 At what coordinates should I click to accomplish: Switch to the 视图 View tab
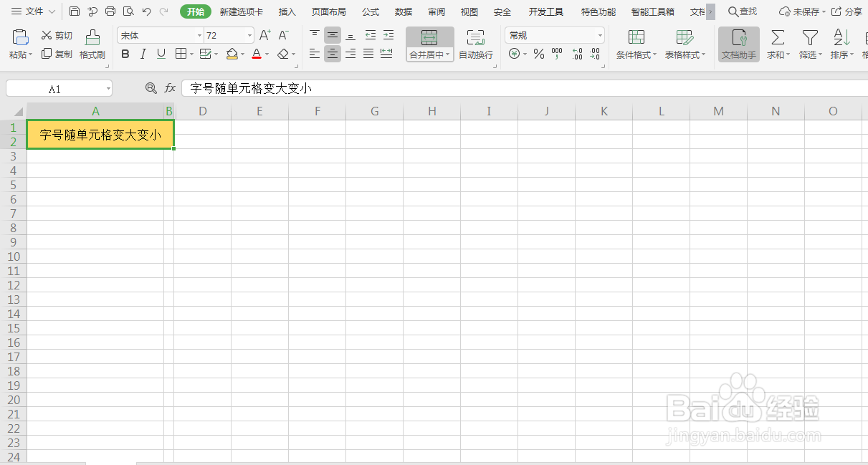[x=469, y=12]
